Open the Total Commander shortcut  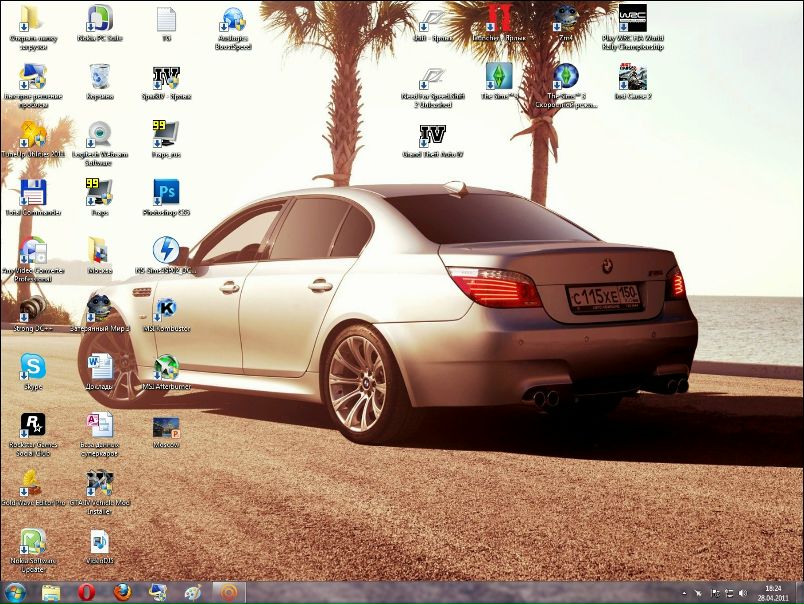pos(33,192)
